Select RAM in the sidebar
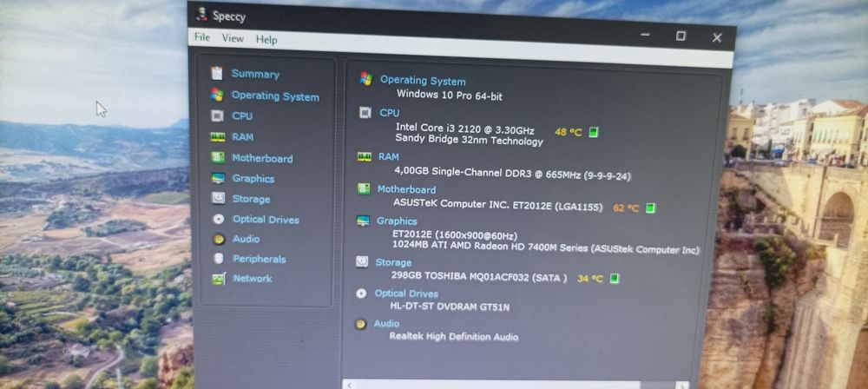 click(242, 137)
